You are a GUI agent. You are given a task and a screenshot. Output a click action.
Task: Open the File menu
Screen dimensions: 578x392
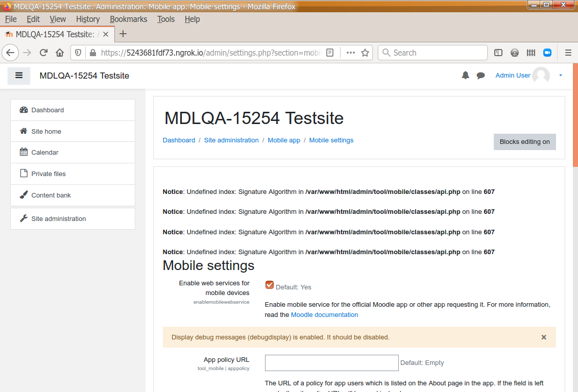(11, 19)
